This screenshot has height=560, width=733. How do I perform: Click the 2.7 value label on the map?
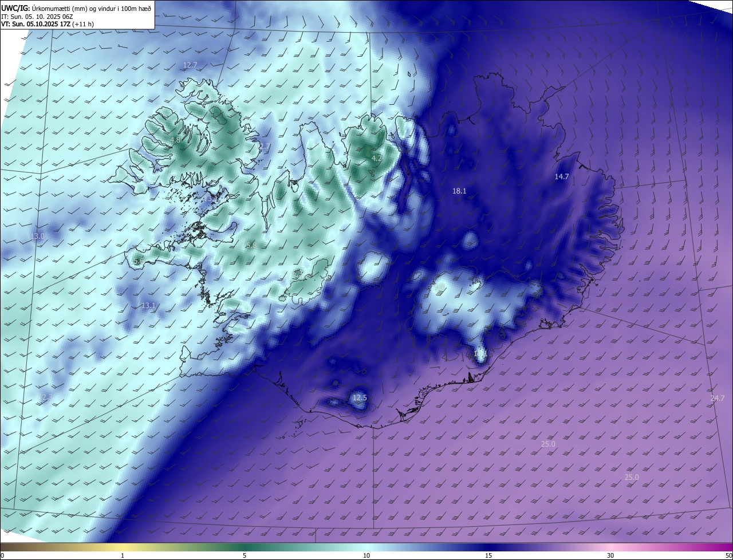tap(265, 147)
